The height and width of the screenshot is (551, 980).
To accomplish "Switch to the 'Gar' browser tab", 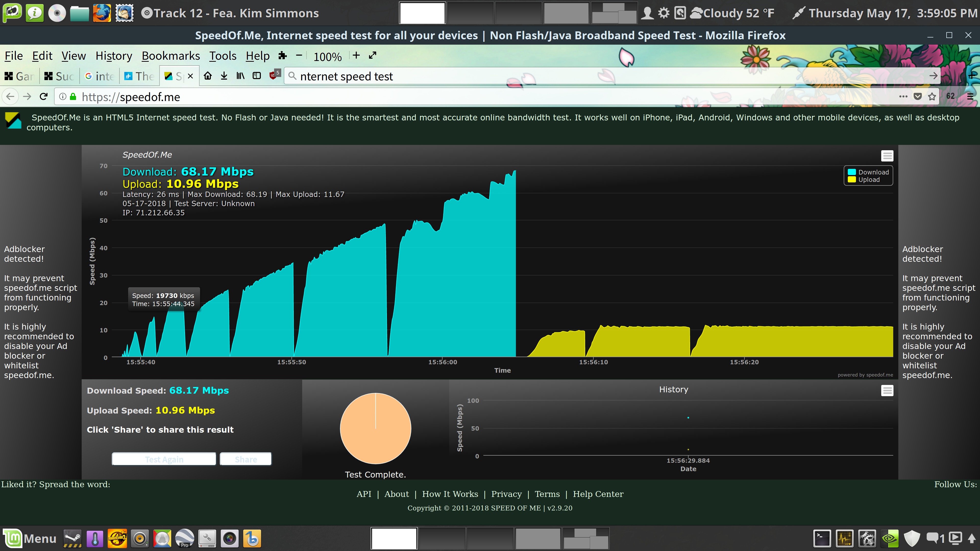I will pyautogui.click(x=20, y=76).
